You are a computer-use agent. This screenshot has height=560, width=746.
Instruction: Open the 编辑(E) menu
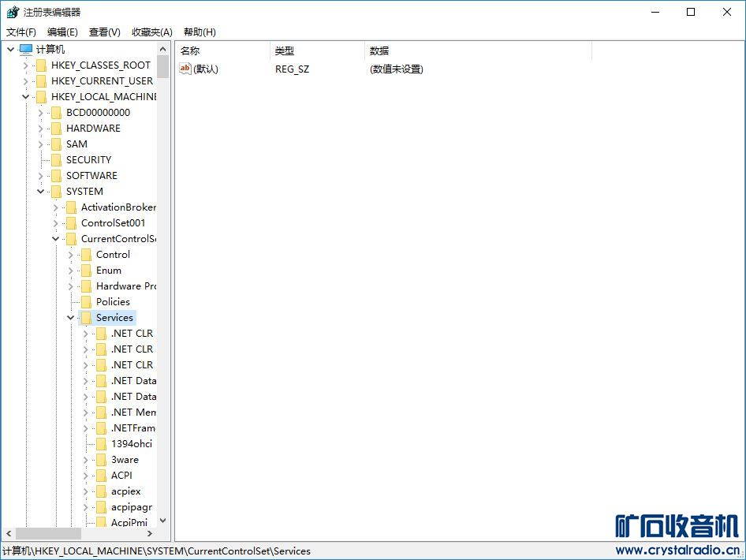[62, 32]
